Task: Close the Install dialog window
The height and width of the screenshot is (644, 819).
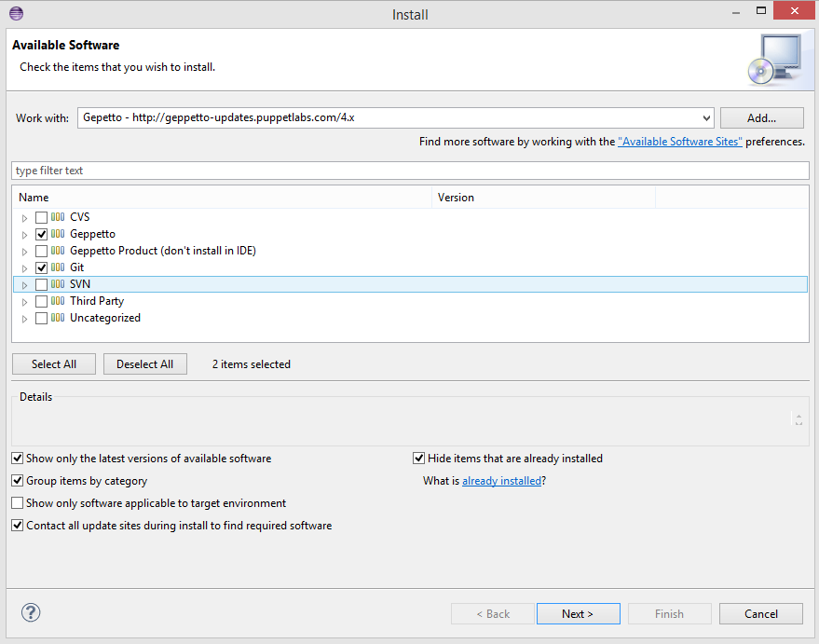Action: tap(794, 10)
